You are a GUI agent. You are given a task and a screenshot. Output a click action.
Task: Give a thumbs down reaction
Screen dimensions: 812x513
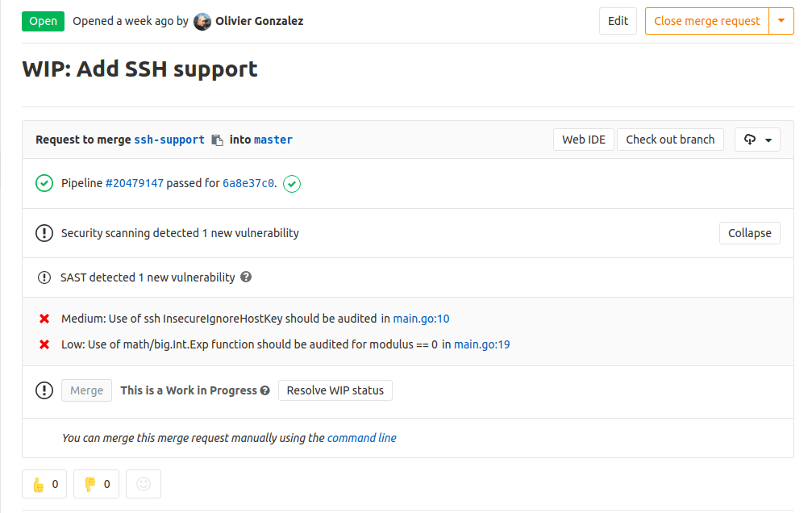tap(96, 484)
